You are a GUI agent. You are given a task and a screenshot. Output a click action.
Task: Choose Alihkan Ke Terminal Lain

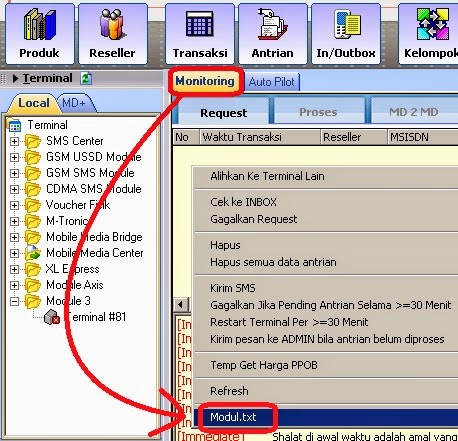326,176
